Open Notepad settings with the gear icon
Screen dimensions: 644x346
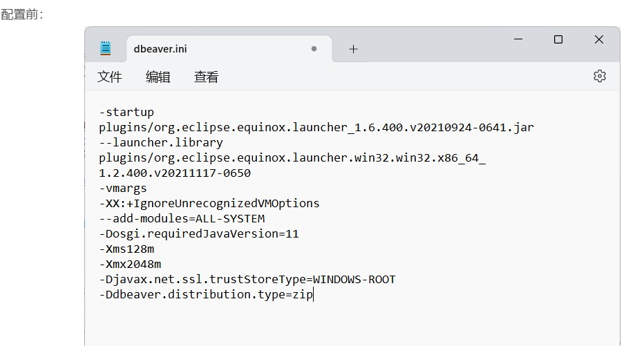pyautogui.click(x=599, y=77)
